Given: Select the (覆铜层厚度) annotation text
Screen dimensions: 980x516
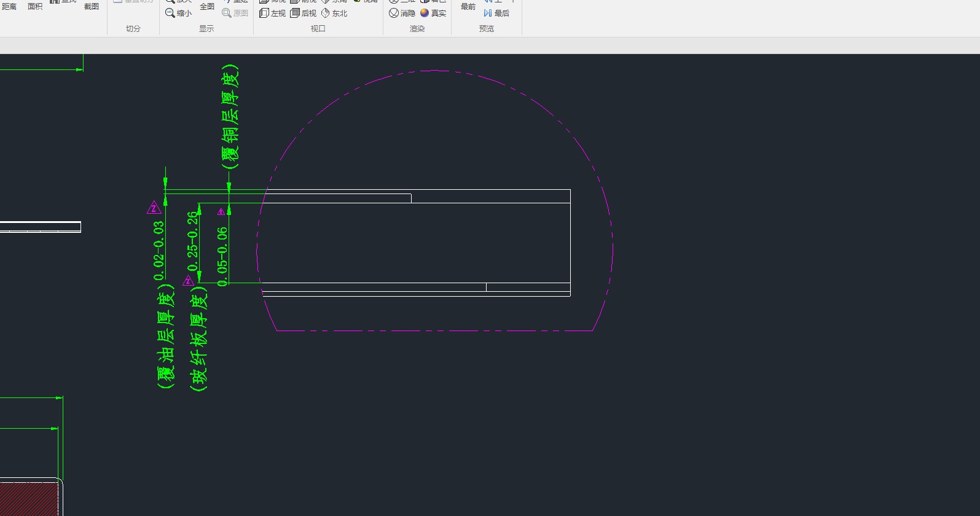Looking at the screenshot, I should click(230, 117).
